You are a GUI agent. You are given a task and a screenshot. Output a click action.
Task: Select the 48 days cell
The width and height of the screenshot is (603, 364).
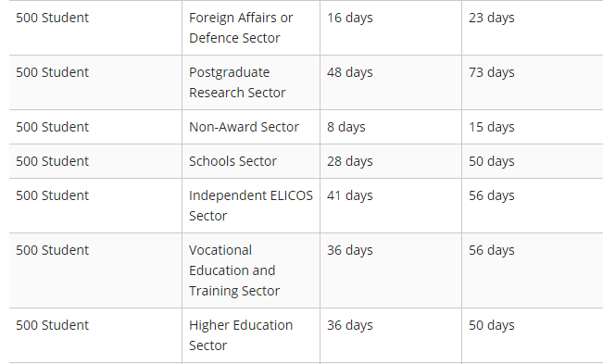point(391,82)
